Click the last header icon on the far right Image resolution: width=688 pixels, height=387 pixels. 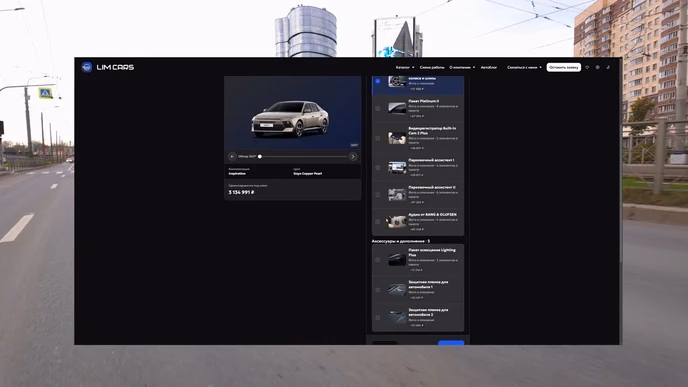tap(608, 67)
